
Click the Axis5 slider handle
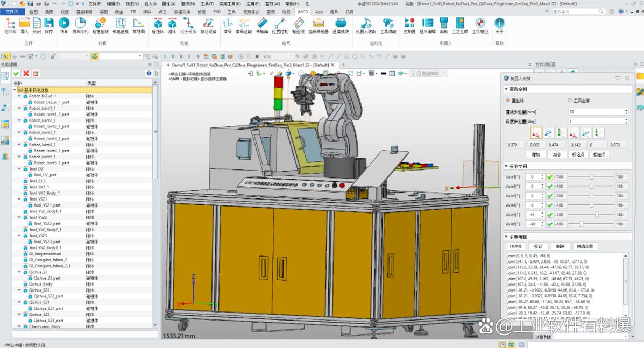point(597,215)
